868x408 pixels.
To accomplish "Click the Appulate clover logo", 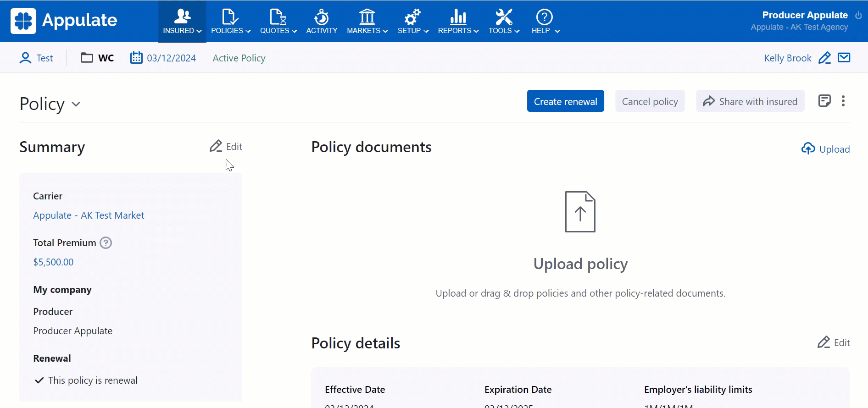I will 23,21.
